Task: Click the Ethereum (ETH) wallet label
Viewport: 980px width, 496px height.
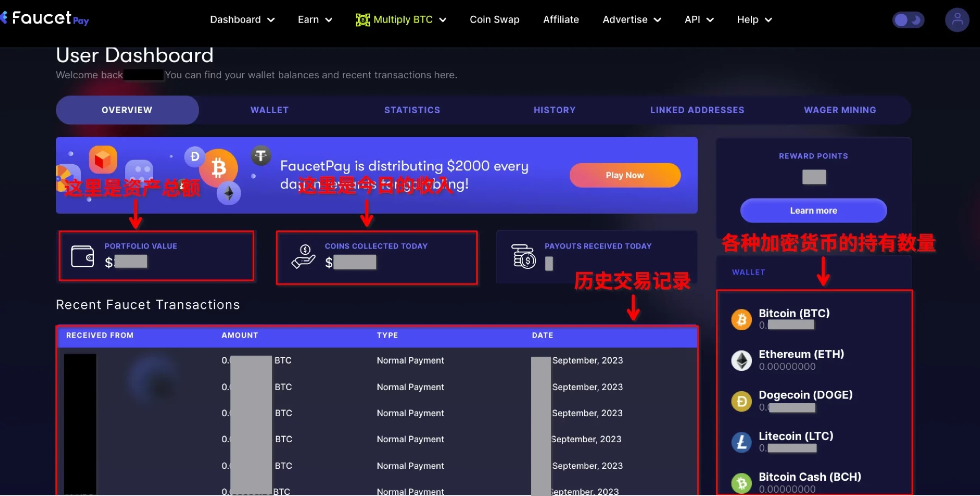Action: point(801,354)
